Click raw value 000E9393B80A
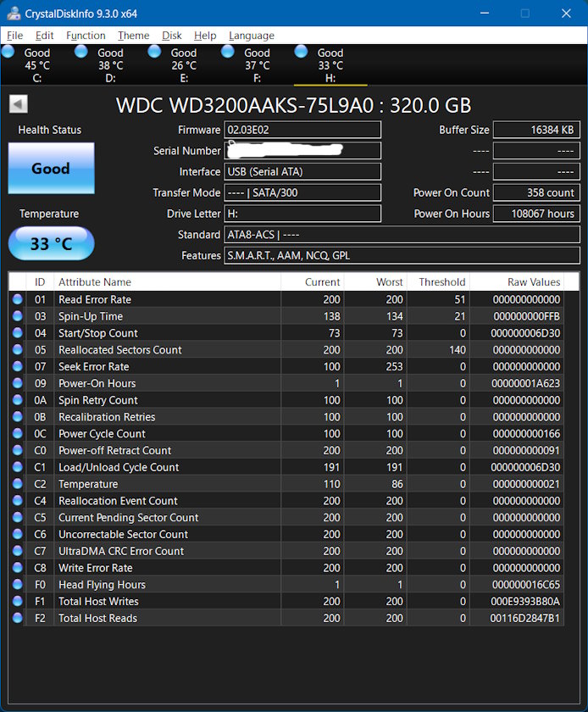The width and height of the screenshot is (588, 712). [525, 601]
